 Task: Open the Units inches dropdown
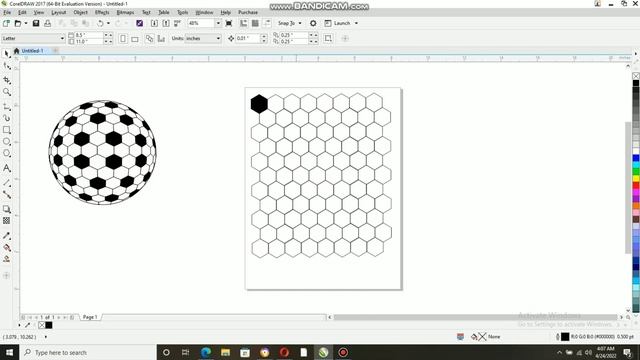click(x=218, y=38)
